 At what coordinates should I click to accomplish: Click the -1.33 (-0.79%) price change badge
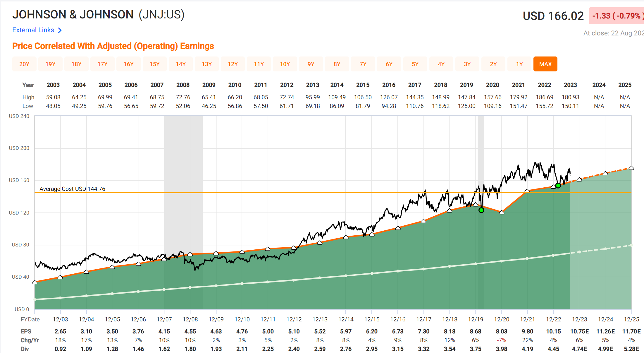click(616, 16)
